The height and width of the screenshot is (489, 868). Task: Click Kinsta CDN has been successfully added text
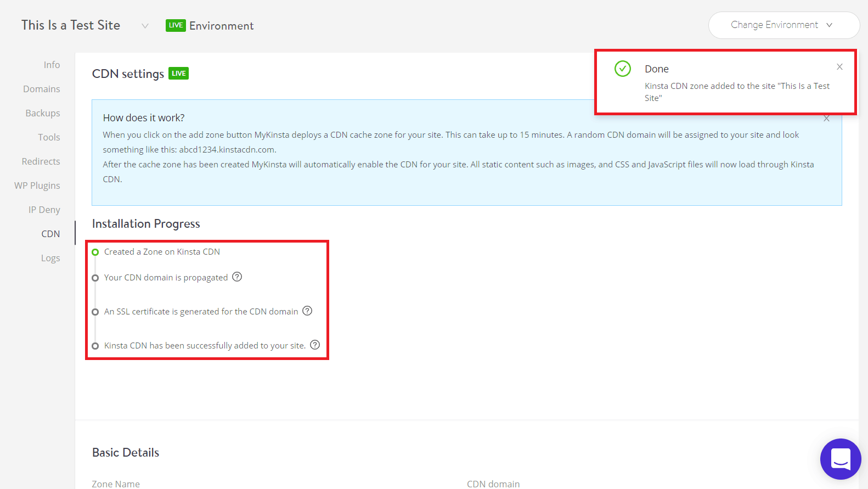coord(205,346)
